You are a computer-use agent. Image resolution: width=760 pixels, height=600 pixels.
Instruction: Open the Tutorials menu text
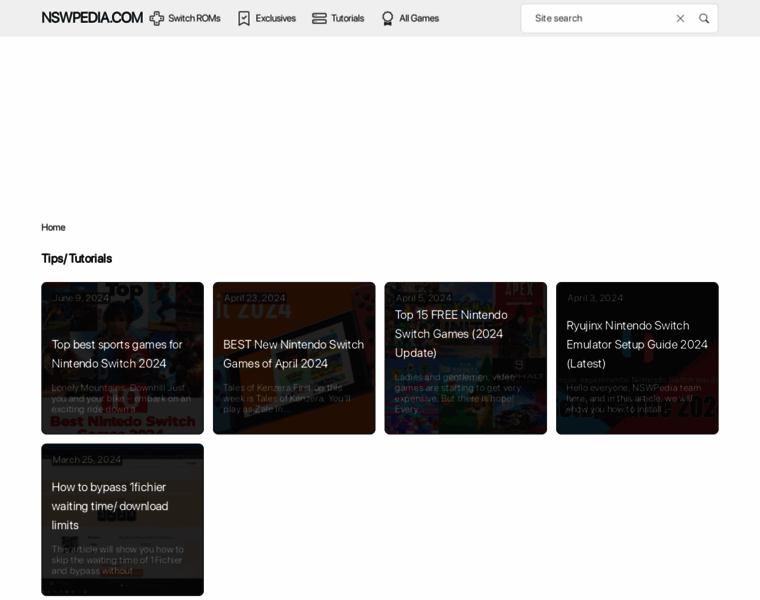pyautogui.click(x=348, y=18)
